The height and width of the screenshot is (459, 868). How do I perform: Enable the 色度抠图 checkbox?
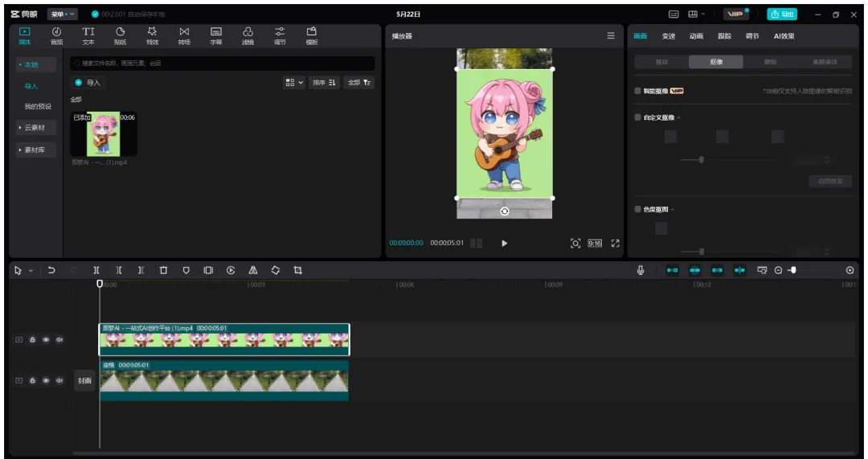pyautogui.click(x=637, y=209)
